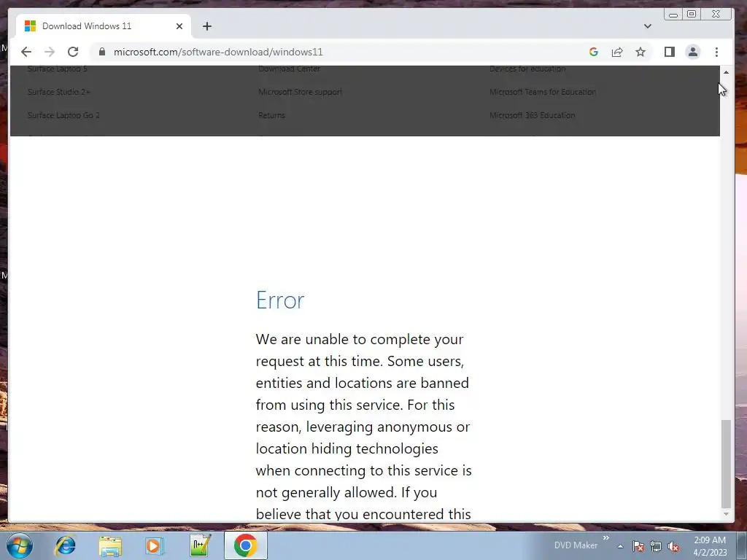This screenshot has width=747, height=560.
Task: Restore down the Chrome window
Action: [x=692, y=15]
